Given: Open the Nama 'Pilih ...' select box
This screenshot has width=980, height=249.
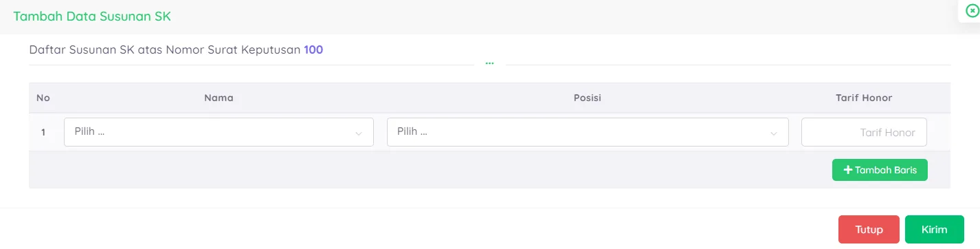Looking at the screenshot, I should click(x=219, y=132).
